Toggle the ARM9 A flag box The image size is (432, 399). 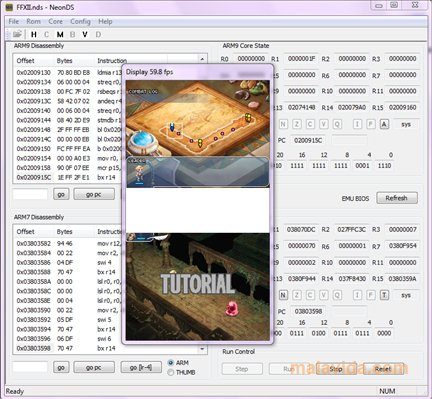[384, 124]
